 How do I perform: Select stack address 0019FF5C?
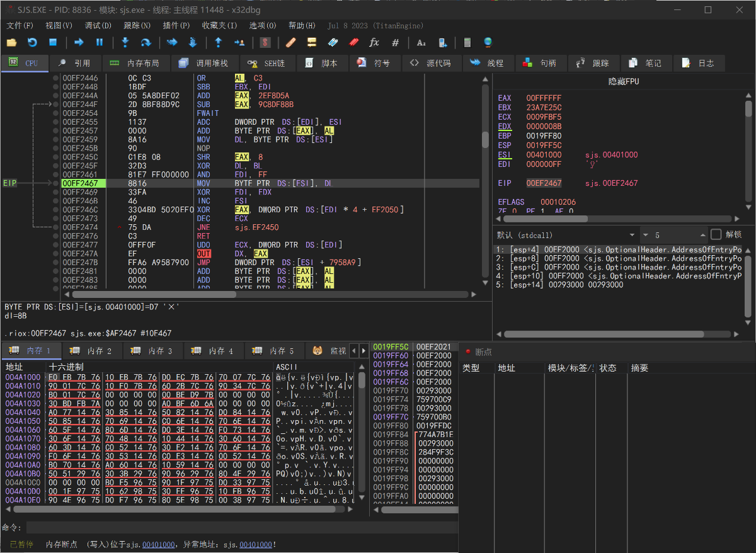391,347
